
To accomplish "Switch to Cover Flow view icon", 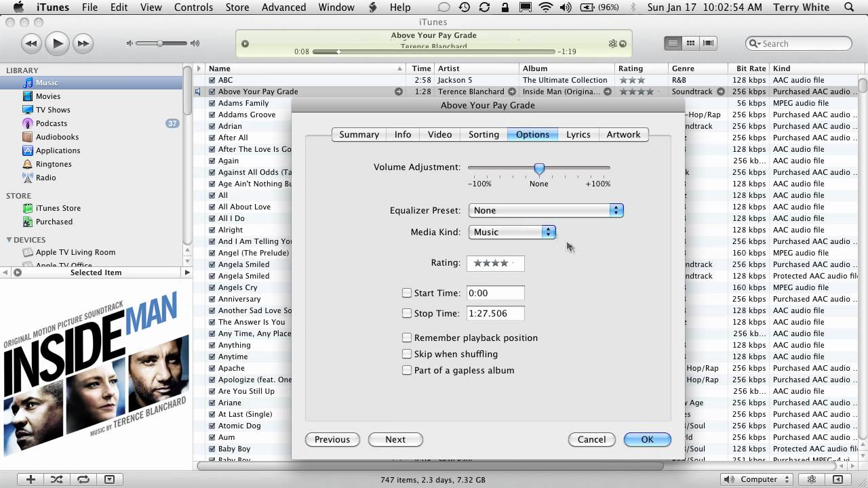I will pyautogui.click(x=709, y=43).
